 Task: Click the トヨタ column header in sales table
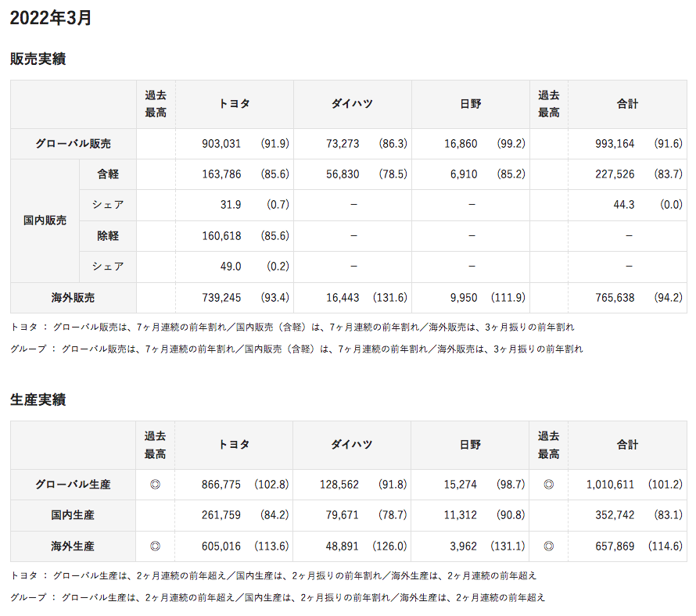(x=235, y=104)
